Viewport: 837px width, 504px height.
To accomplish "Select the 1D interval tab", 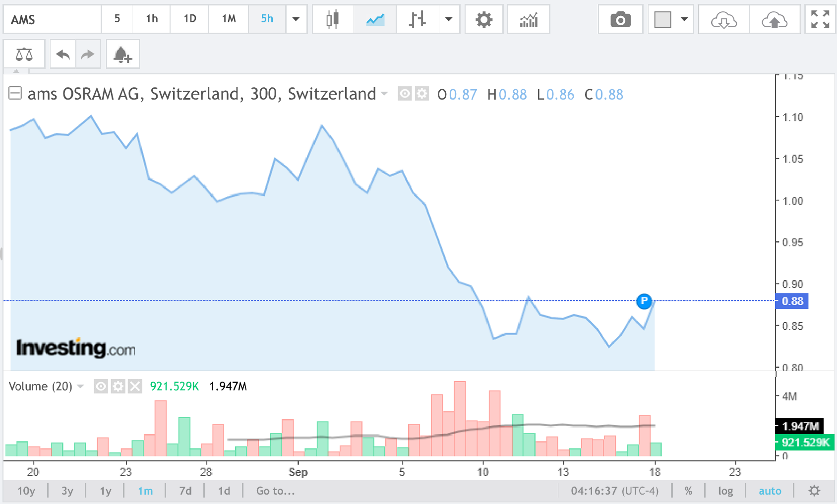I will coord(189,19).
